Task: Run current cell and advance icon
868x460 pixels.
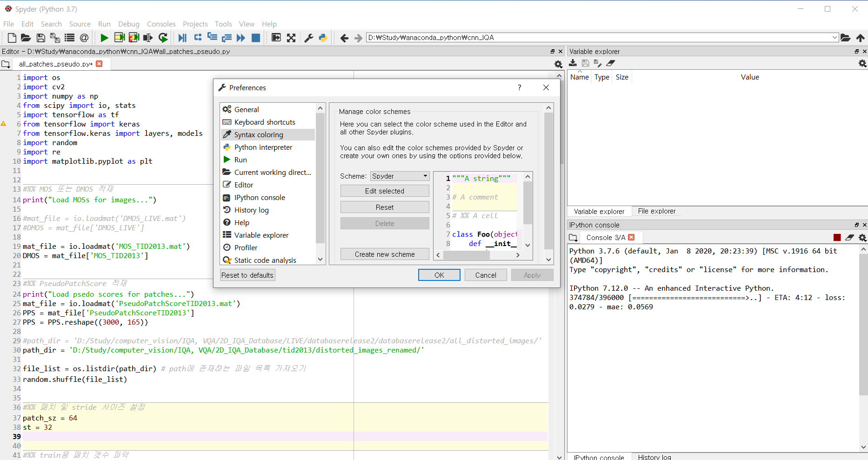Action: pos(134,38)
